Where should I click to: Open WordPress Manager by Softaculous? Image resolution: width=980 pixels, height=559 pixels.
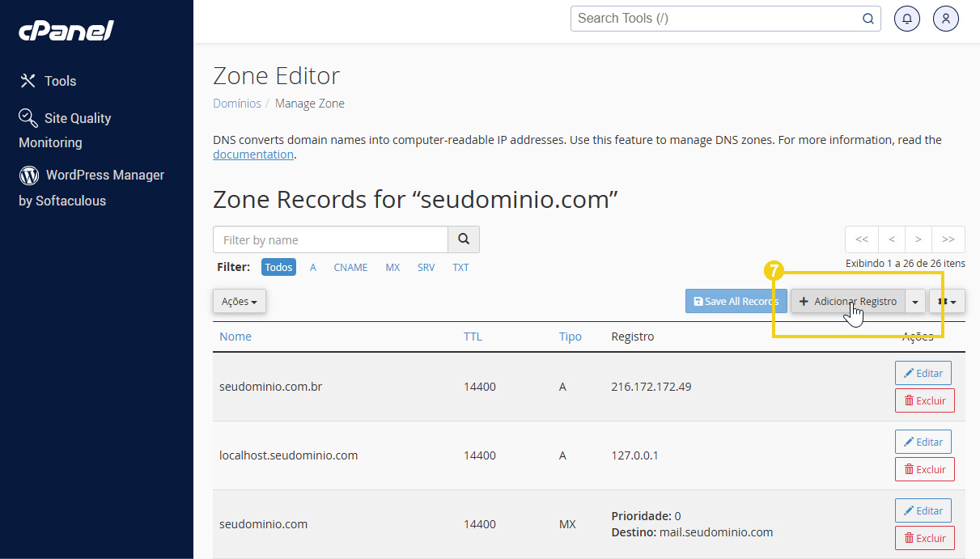click(x=91, y=187)
